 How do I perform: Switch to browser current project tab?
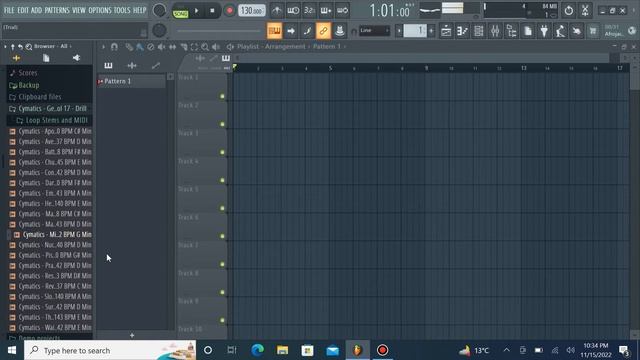(x=46, y=58)
